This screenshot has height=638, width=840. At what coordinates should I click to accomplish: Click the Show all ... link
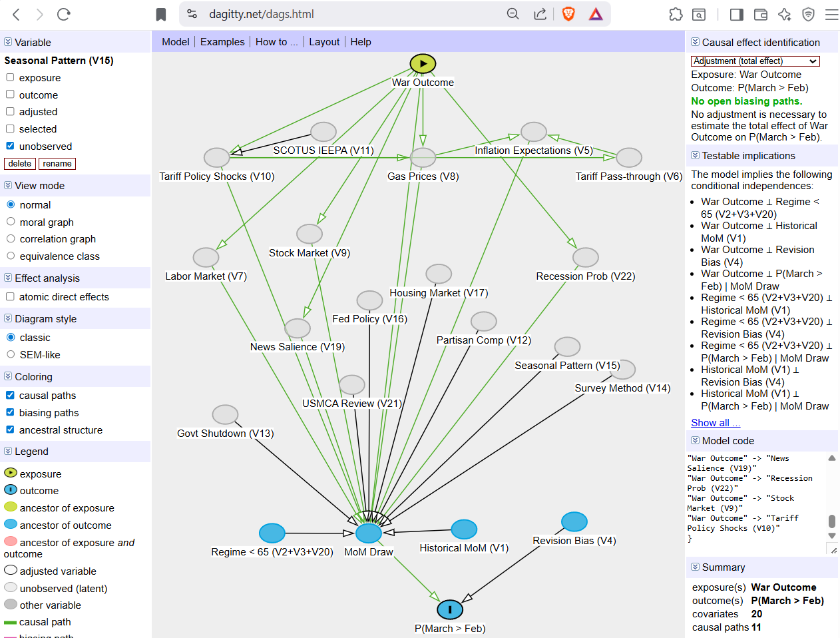[715, 423]
